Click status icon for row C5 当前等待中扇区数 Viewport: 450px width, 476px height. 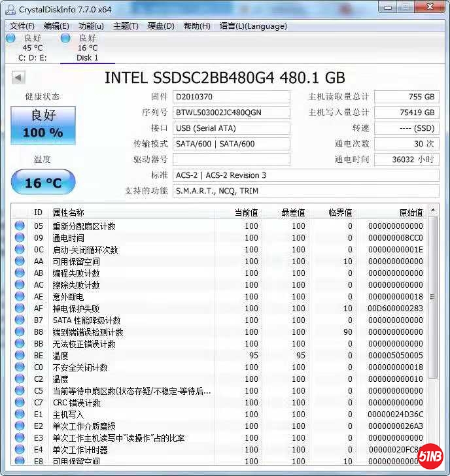click(x=20, y=390)
